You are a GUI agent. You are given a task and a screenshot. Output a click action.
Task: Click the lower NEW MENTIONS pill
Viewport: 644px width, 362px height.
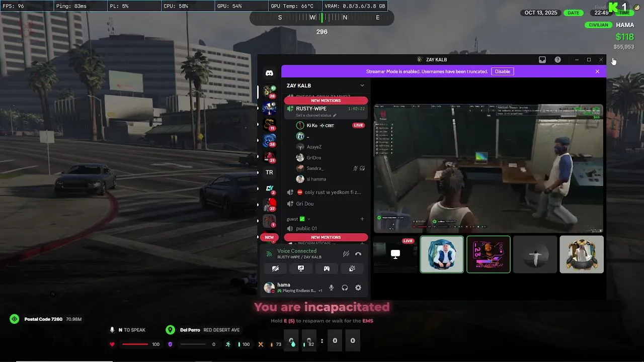click(326, 237)
